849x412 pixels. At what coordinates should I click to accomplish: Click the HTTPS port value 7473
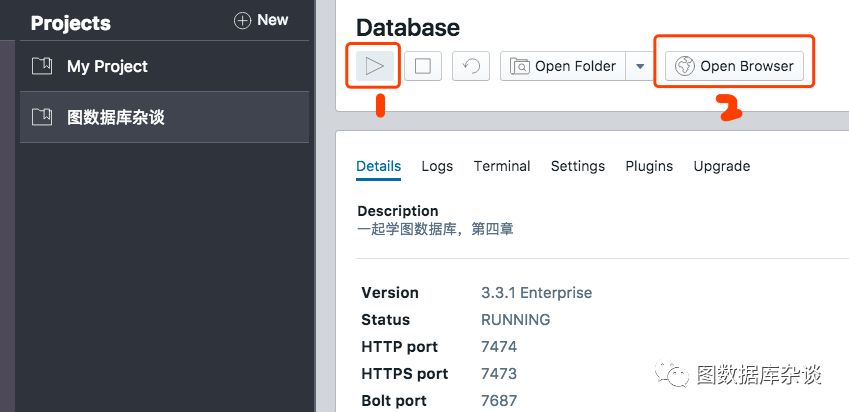click(x=499, y=374)
